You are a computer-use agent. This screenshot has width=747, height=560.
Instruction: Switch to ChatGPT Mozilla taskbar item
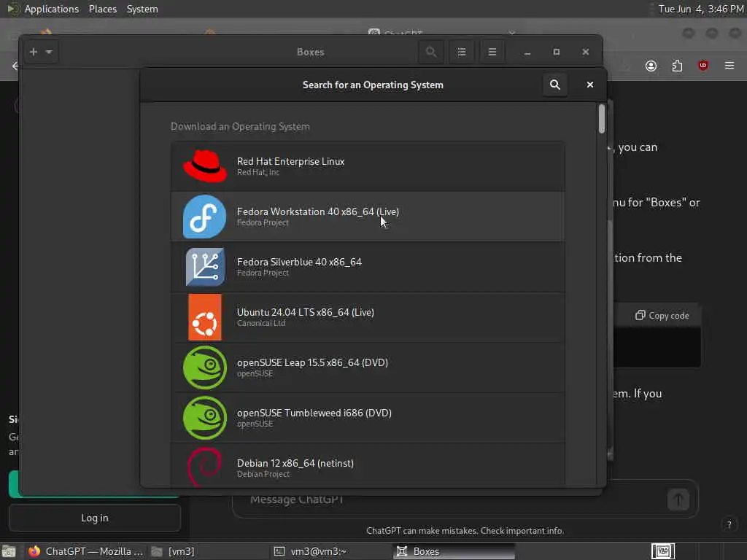click(86, 551)
